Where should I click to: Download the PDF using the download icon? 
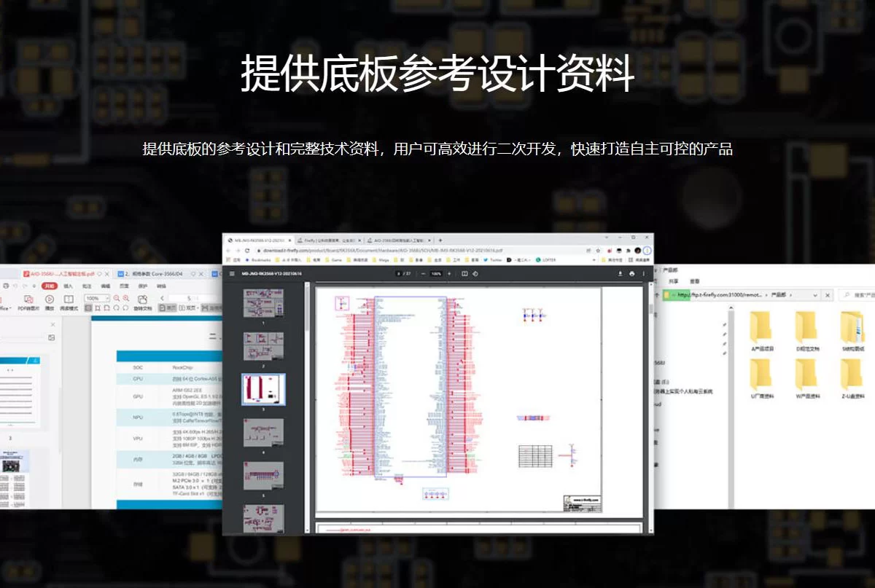point(621,273)
